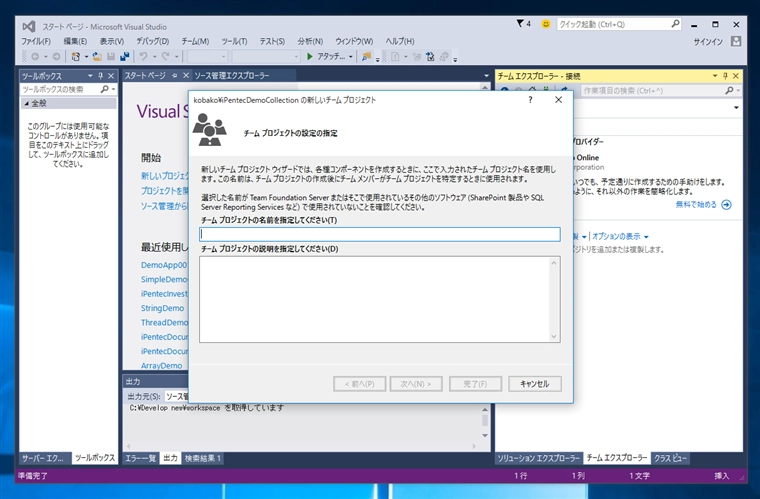Open the アタッチ dropdown arrow
This screenshot has height=499, width=760.
[x=350, y=57]
